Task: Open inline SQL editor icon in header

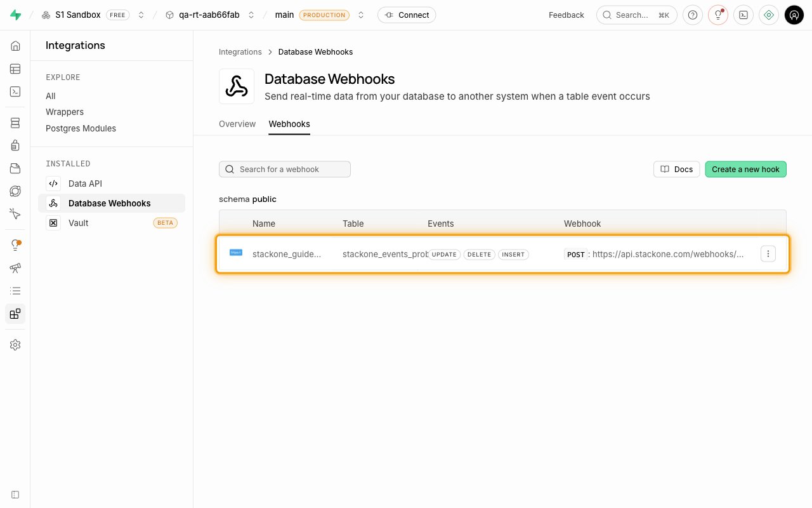Action: (x=743, y=15)
